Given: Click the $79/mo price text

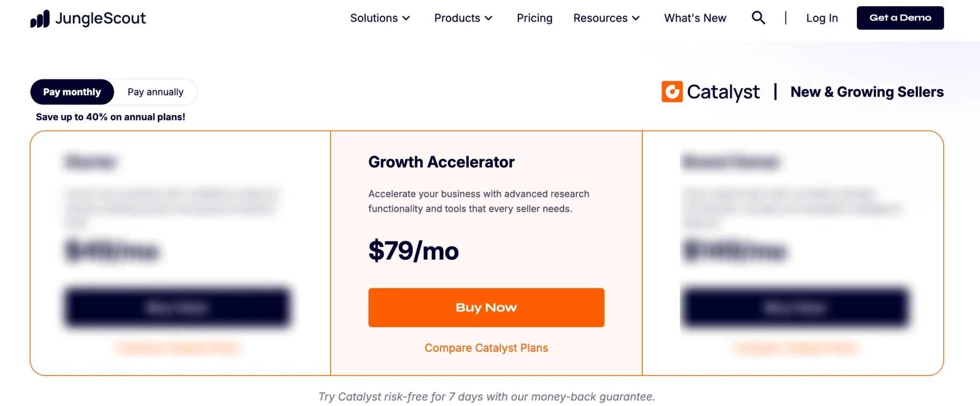Looking at the screenshot, I should (x=413, y=251).
